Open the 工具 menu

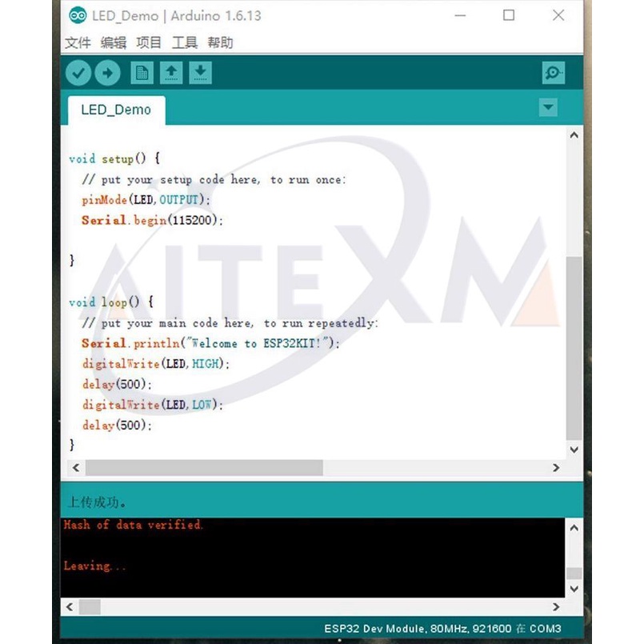[x=185, y=42]
